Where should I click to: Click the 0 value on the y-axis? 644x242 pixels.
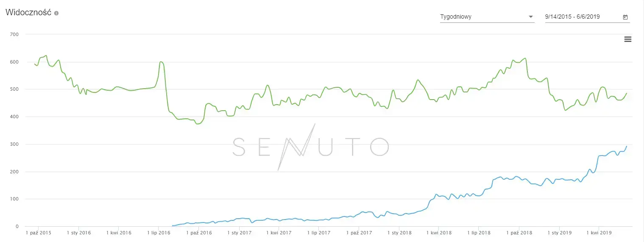click(x=17, y=226)
